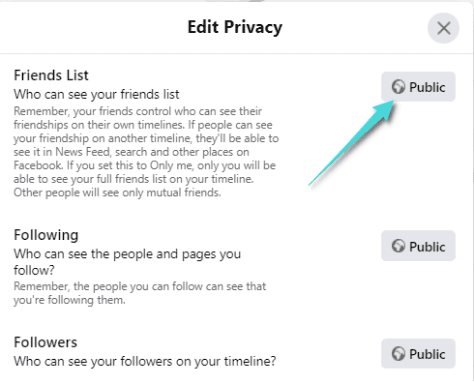Click the friends list reminder paragraph
Image resolution: width=474 pixels, height=382 pixels.
146,152
